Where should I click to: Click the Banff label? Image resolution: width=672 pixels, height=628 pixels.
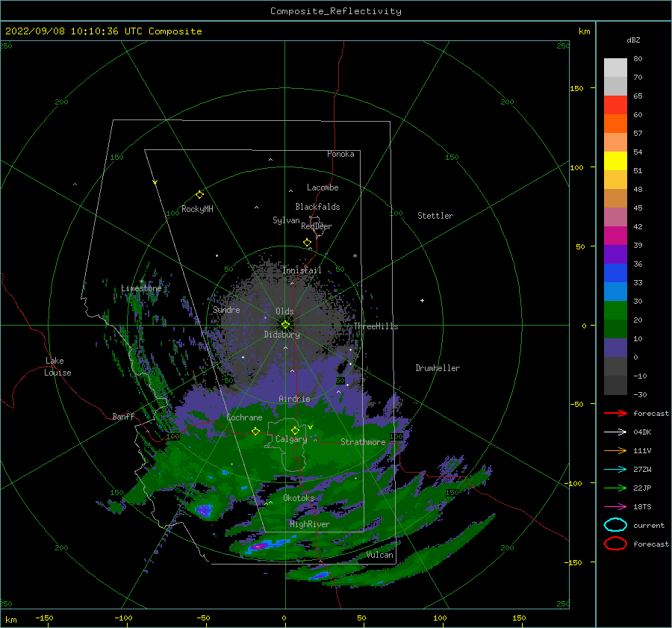[123, 416]
